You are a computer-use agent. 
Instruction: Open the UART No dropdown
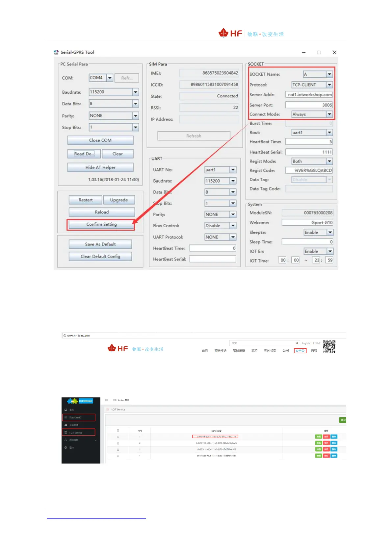(233, 170)
